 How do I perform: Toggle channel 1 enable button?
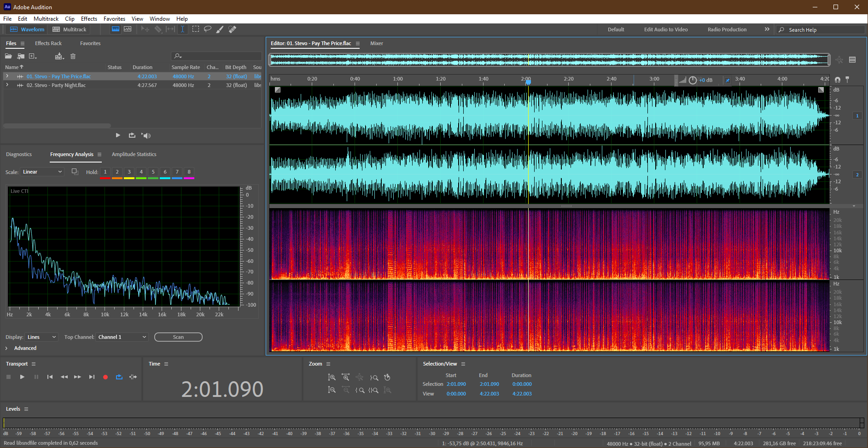(x=857, y=116)
